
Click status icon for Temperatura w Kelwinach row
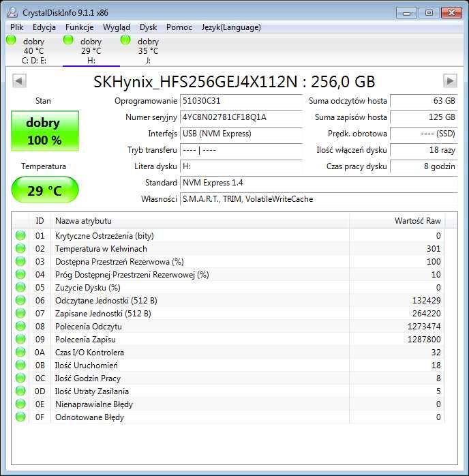[x=20, y=249]
